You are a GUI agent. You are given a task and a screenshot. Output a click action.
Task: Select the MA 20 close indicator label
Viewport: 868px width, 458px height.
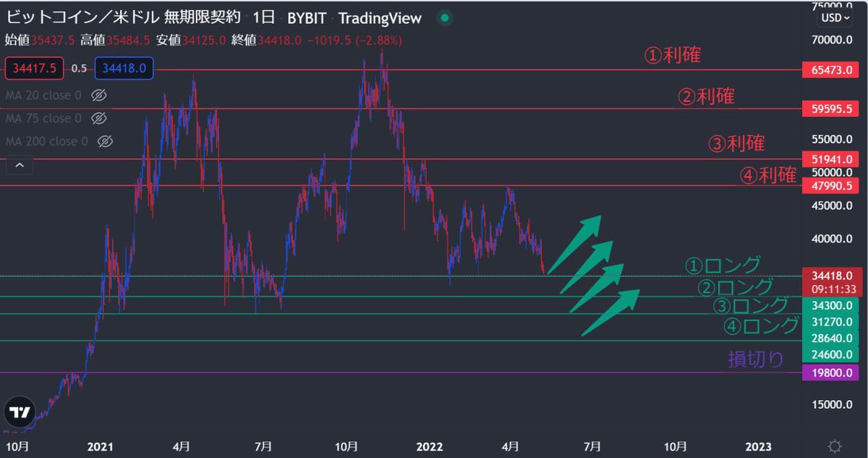[x=43, y=95]
